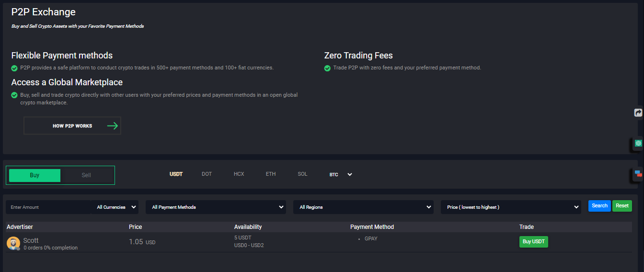644x272 pixels.
Task: Select the DOT asset tab
Action: click(x=207, y=174)
